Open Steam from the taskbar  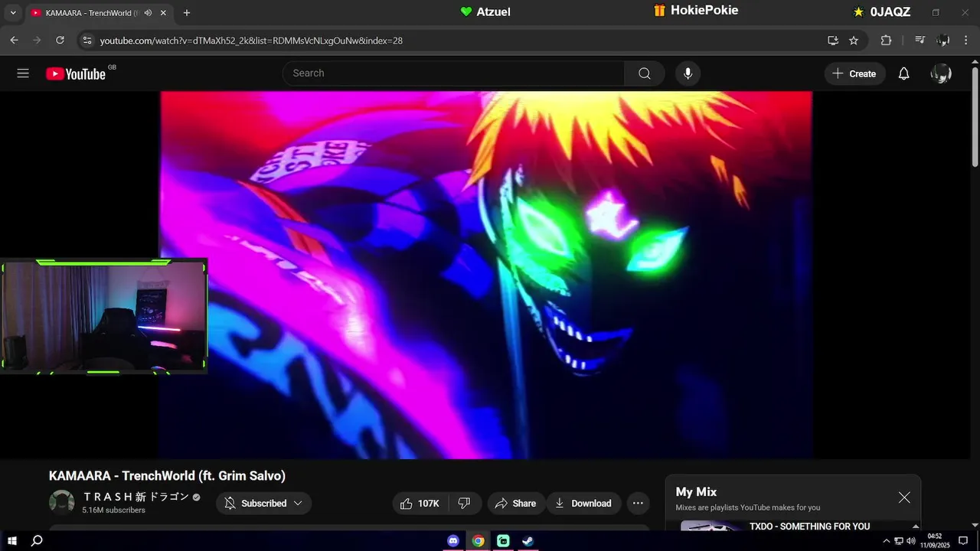(x=528, y=541)
